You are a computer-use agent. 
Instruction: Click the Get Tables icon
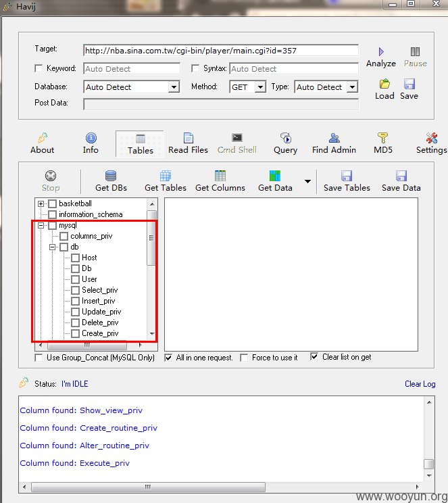point(166,176)
